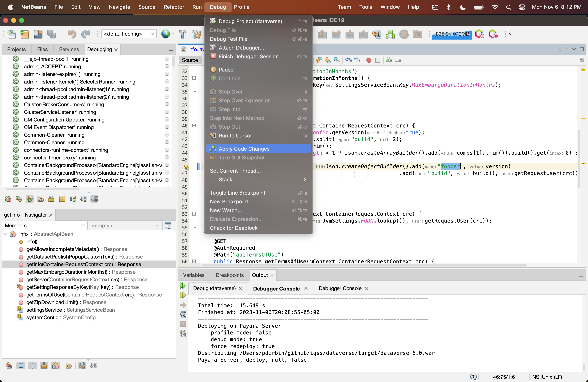
Task: Click the open-browser globe icon
Action: click(166, 34)
